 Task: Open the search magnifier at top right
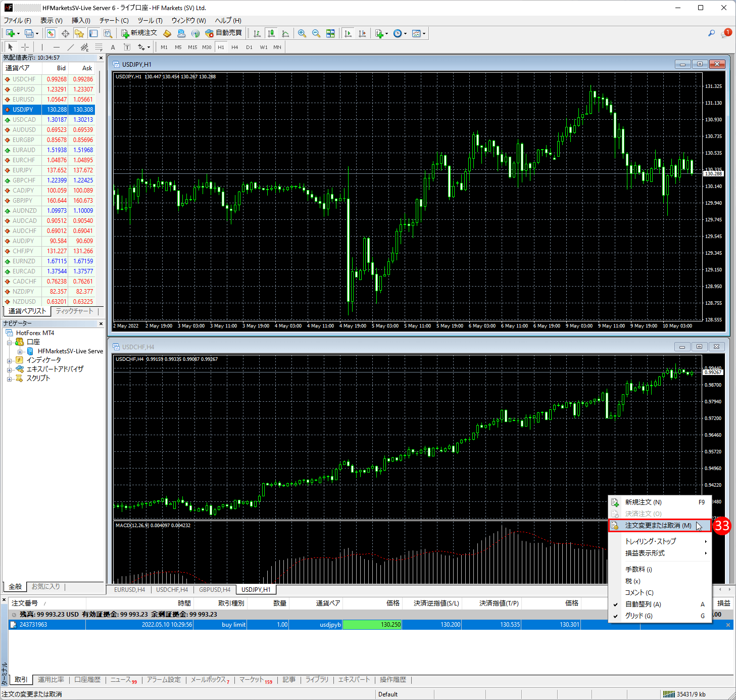click(711, 33)
